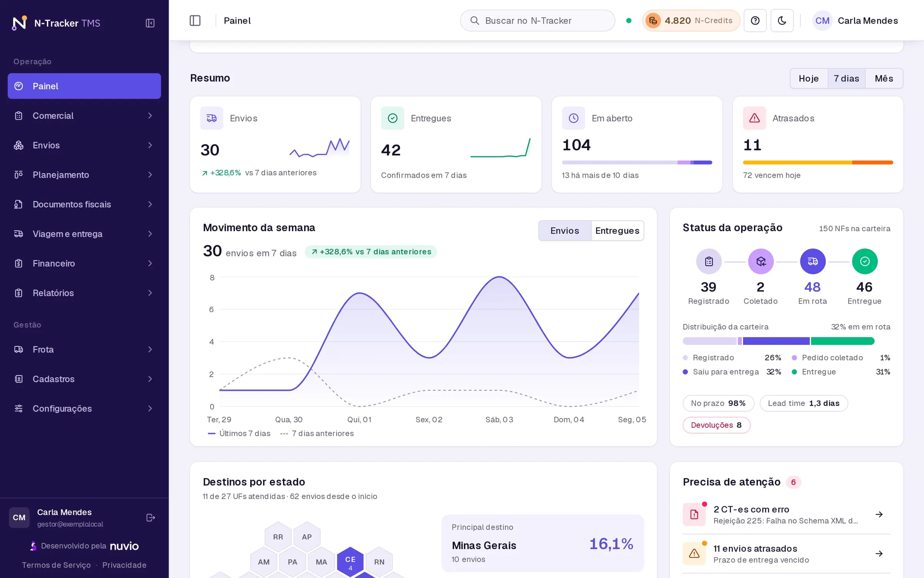Viewport: 924px width, 578px height.
Task: Open arrow for 2 CT-es com erro
Action: point(879,514)
